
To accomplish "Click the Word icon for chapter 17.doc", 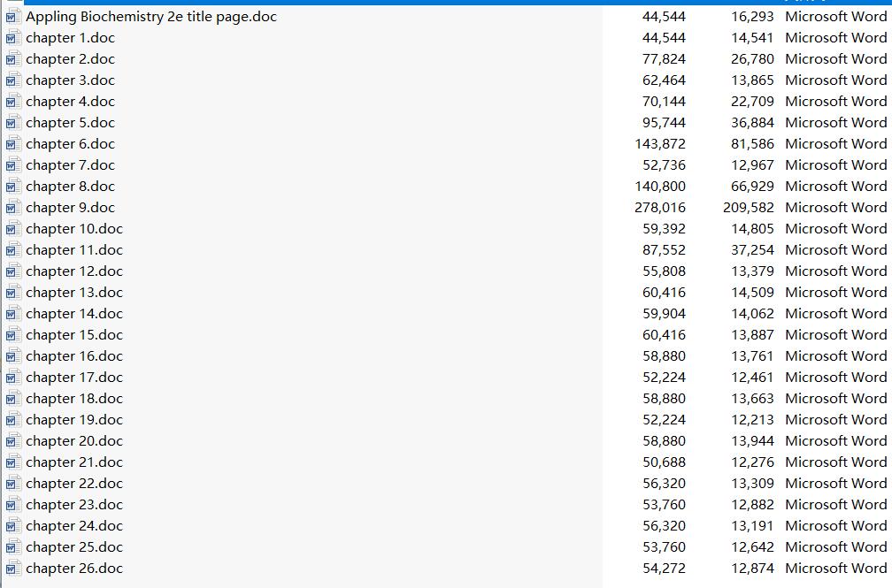I will pos(13,378).
